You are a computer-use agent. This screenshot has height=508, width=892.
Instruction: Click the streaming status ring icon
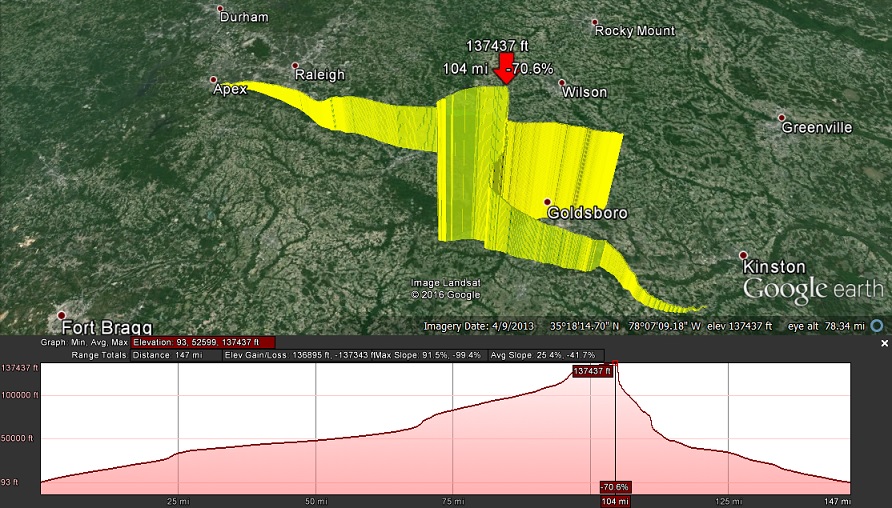[x=877, y=326]
